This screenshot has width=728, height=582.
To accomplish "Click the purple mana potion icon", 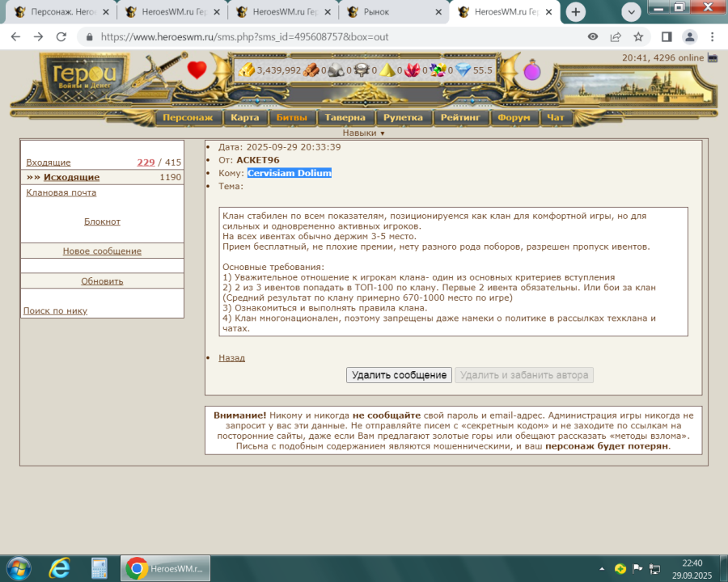I will [531, 71].
